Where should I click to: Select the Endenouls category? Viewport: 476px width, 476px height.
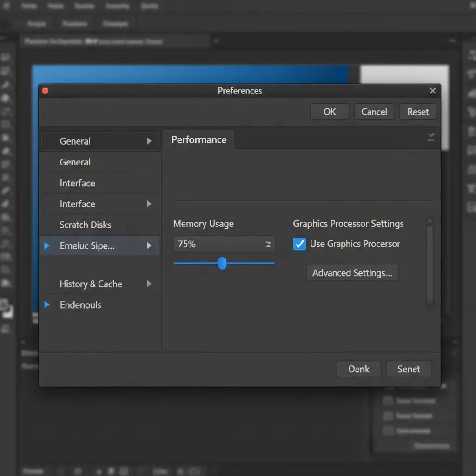click(x=81, y=305)
